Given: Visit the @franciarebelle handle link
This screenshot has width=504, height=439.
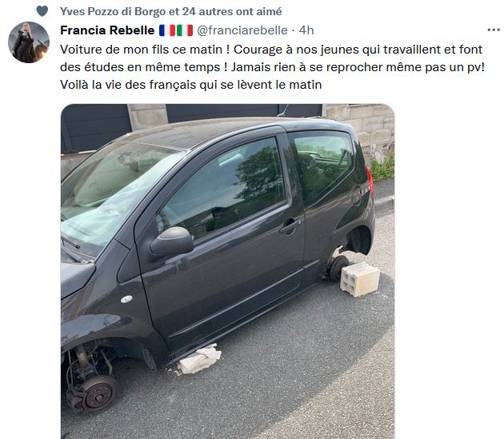Looking at the screenshot, I should pos(242,30).
